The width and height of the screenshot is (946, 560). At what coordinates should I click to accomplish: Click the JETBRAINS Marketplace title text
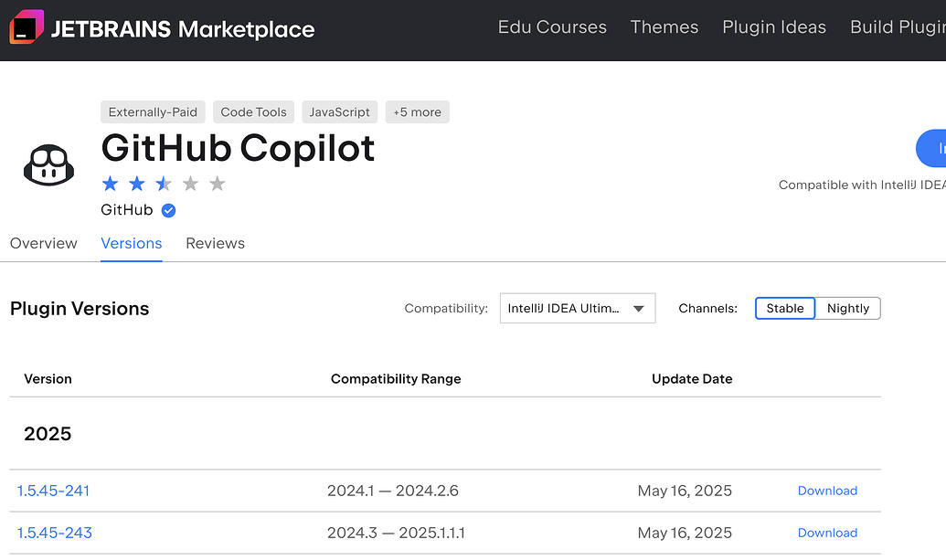click(x=183, y=29)
